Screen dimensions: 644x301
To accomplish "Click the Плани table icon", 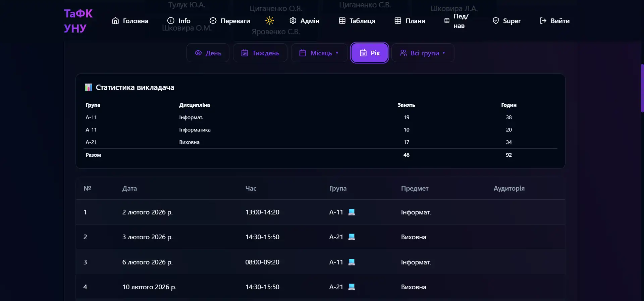I will click(398, 21).
